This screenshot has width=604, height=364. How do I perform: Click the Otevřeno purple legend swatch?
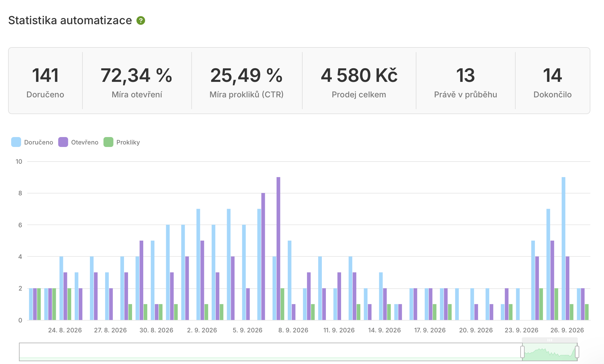63,142
